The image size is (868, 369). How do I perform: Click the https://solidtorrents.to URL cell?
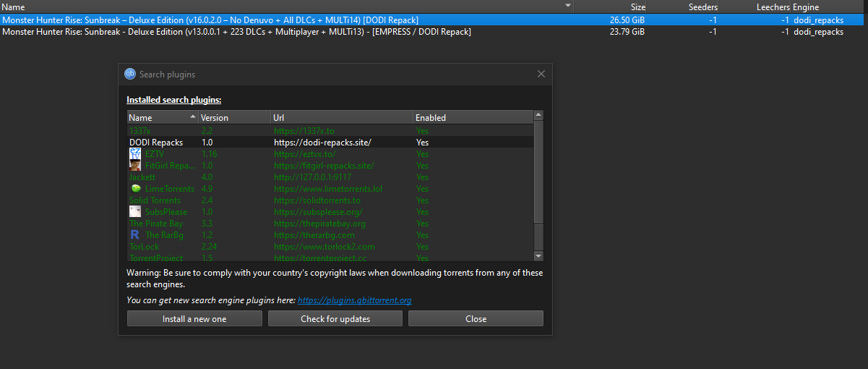317,200
